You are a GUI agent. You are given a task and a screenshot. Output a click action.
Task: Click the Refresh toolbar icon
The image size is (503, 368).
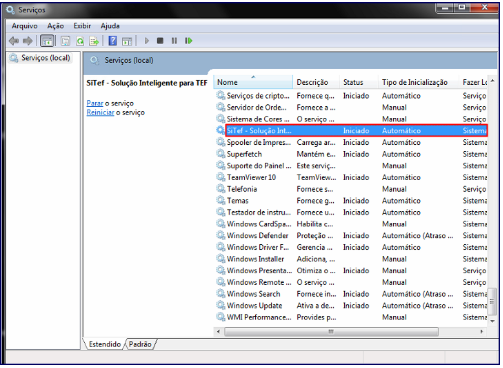coord(80,41)
